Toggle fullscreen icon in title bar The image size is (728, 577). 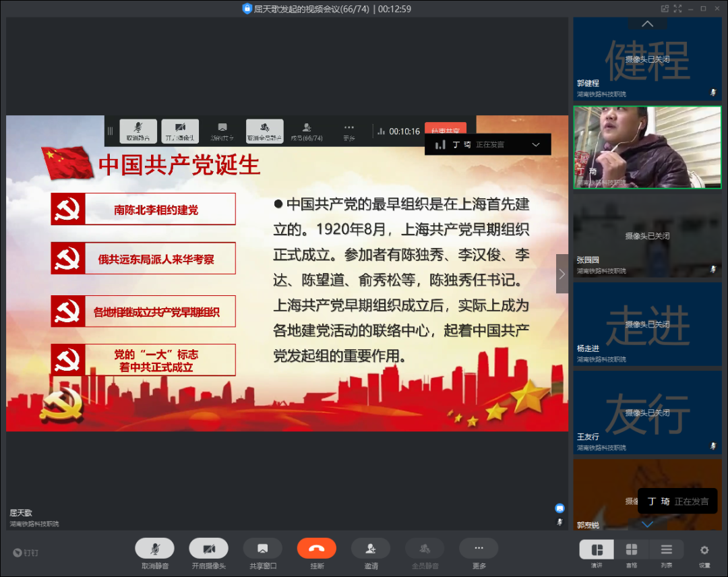coord(678,8)
